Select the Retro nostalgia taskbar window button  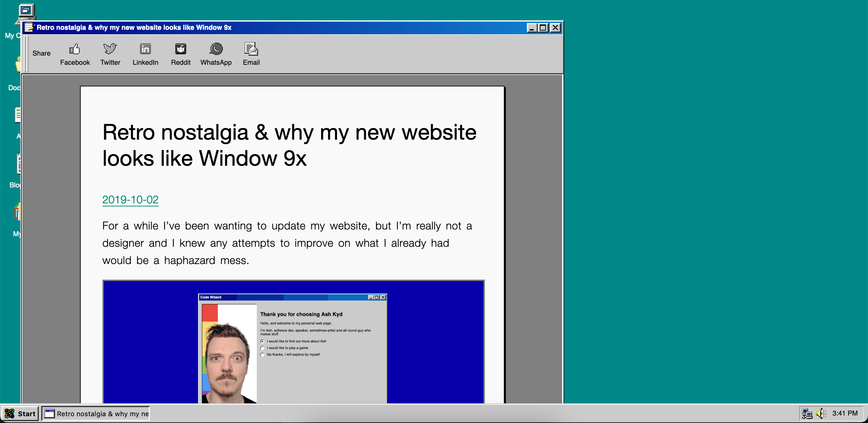[x=96, y=414]
